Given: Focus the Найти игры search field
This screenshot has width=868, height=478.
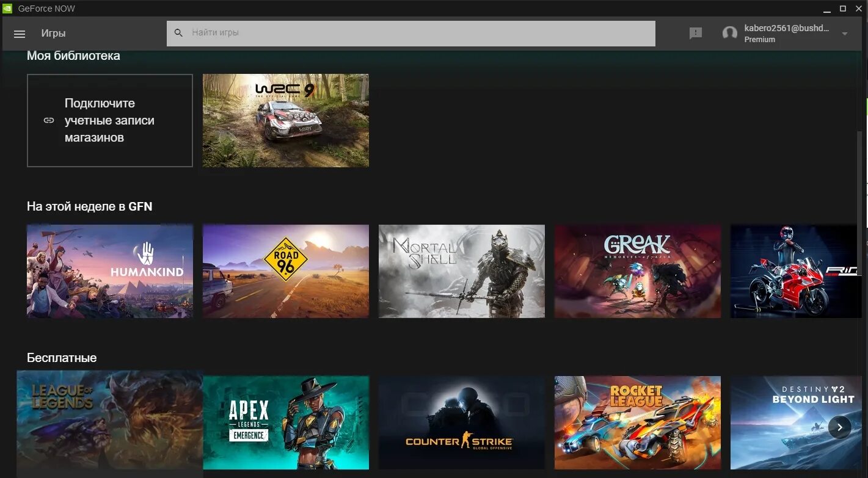Looking at the screenshot, I should click(x=411, y=33).
